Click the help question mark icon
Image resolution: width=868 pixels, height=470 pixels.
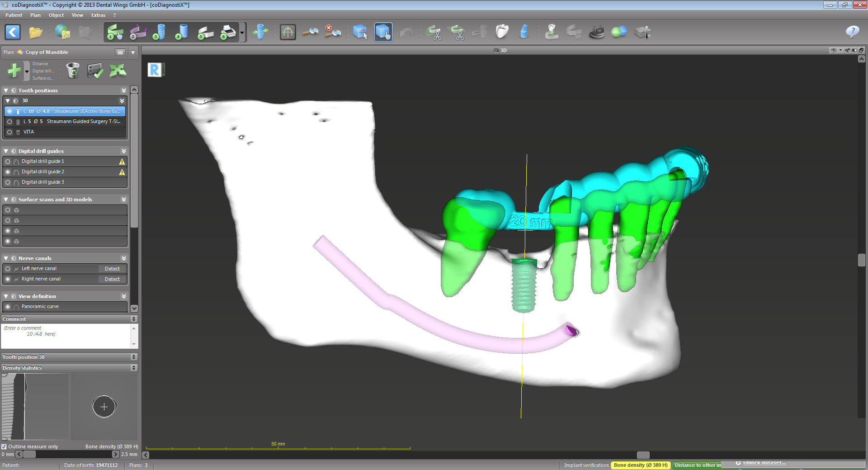pos(852,32)
